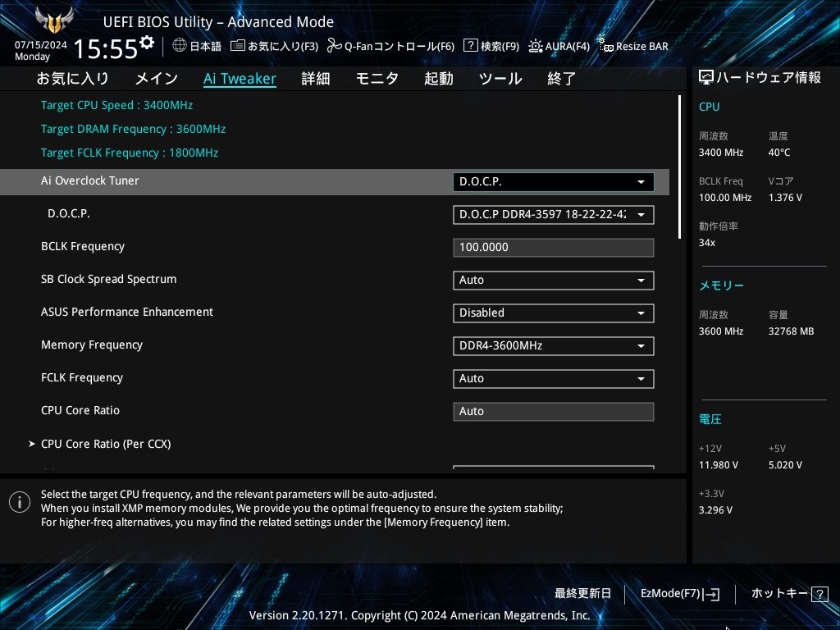840x630 pixels.
Task: Click BCLK Freq 100.00 MHz reading
Action: [725, 198]
